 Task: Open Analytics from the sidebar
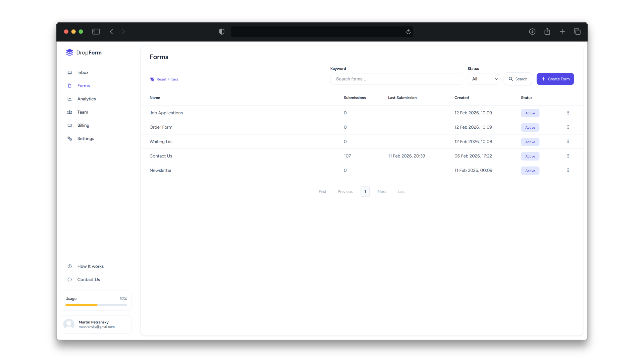click(69, 99)
